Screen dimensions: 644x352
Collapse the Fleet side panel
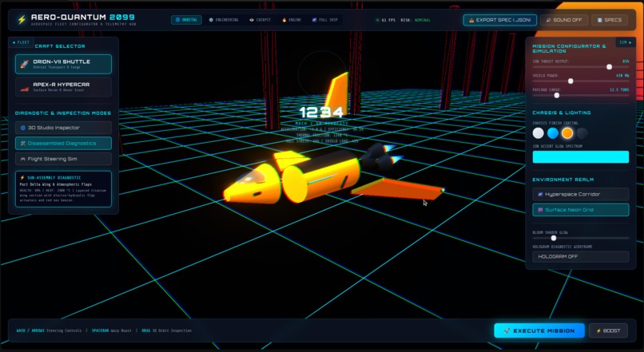(x=21, y=42)
